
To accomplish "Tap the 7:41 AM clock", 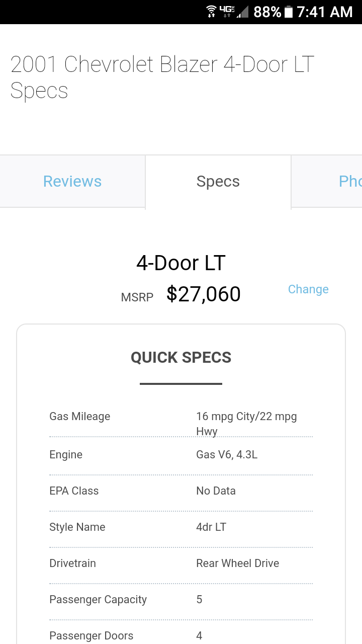I will pos(325,12).
